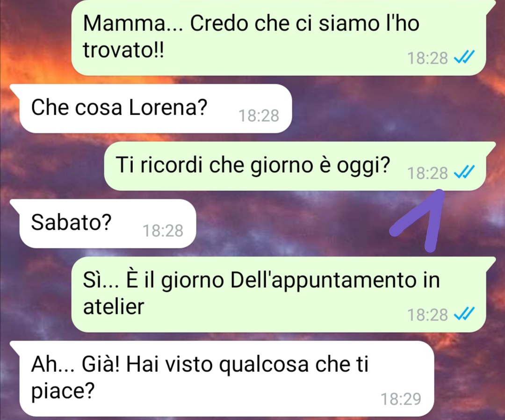Click the sunset wallpaper beside the 'Sabato?' bubble
The image size is (505, 420).
coord(290,225)
